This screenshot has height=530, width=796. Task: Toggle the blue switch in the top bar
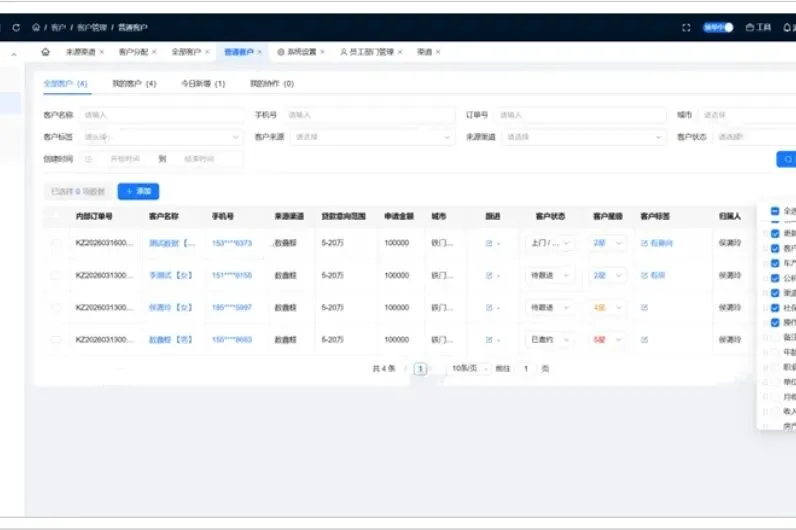click(718, 27)
